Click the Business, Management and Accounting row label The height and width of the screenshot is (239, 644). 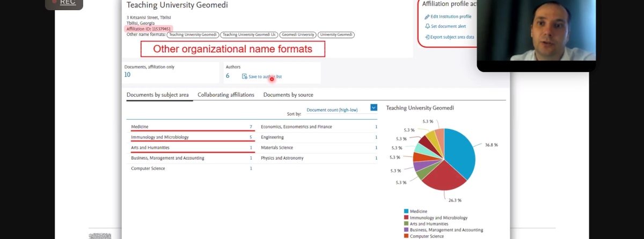[x=167, y=158]
